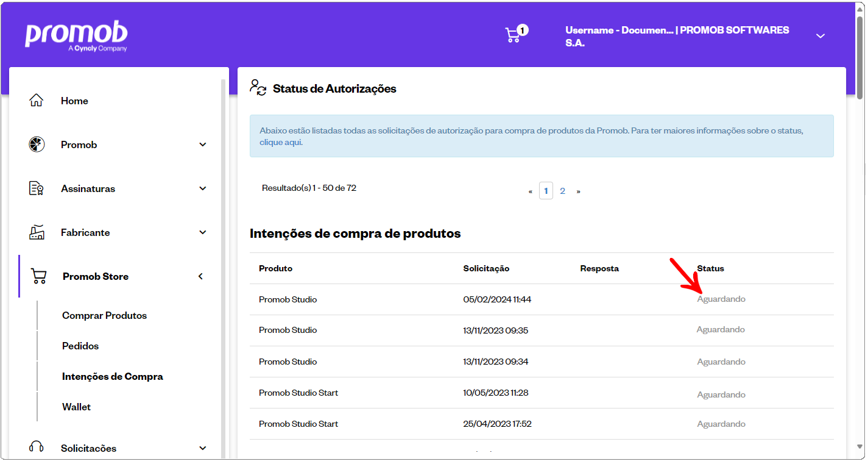Click Aguardando status in 13/11/2023 09:35 row
This screenshot has width=868, height=464.
[x=721, y=329]
